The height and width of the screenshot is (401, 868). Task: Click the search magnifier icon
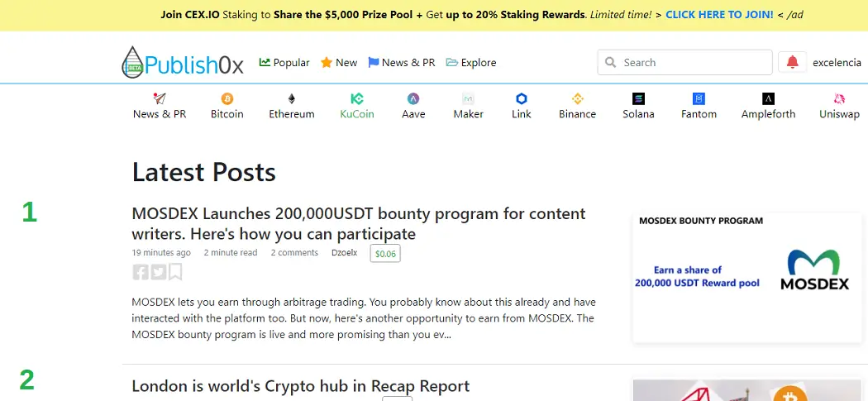(x=611, y=62)
